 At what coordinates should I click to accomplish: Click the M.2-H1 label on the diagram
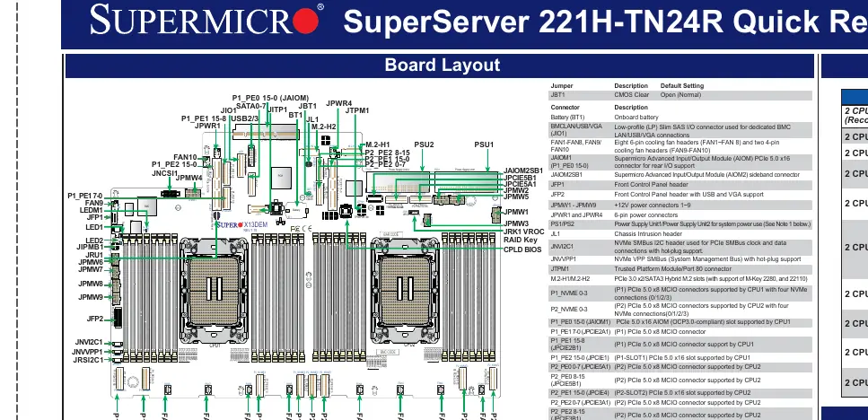(x=378, y=145)
